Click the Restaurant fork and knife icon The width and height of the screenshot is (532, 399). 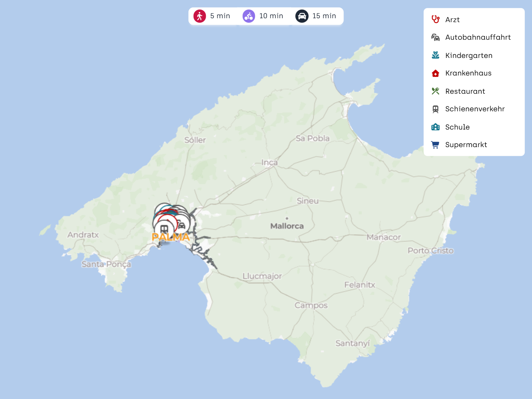tap(435, 91)
